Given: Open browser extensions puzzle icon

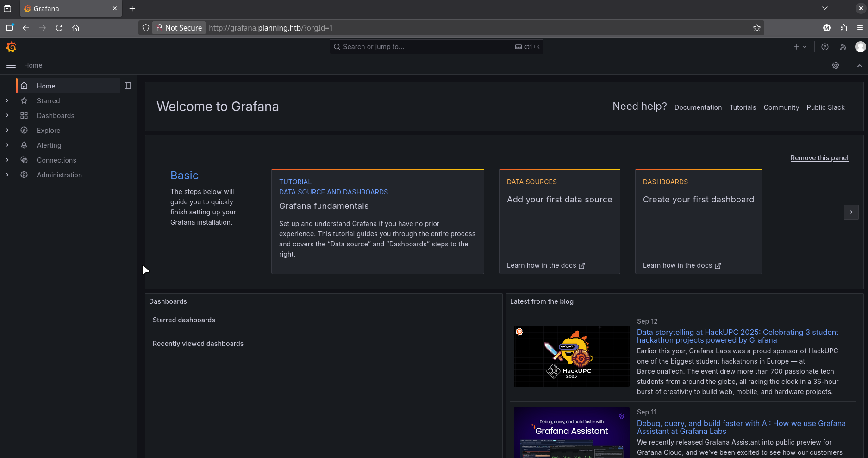Looking at the screenshot, I should coord(843,28).
